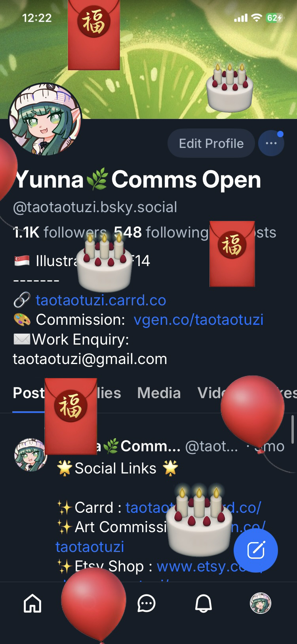The image size is (297, 644).
Task: Select the Posts tab
Action: pyautogui.click(x=29, y=393)
